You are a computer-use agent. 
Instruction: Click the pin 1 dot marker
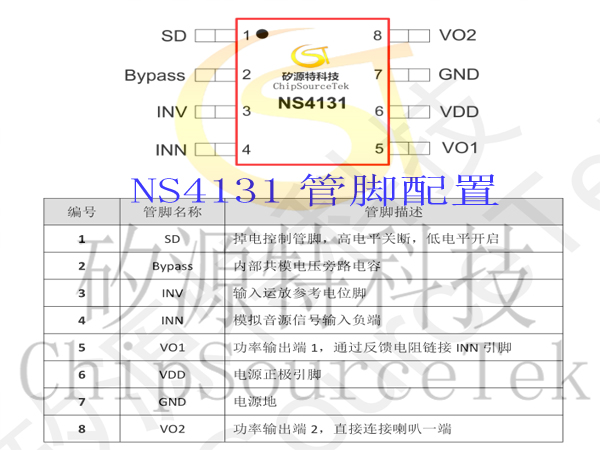[x=262, y=34]
